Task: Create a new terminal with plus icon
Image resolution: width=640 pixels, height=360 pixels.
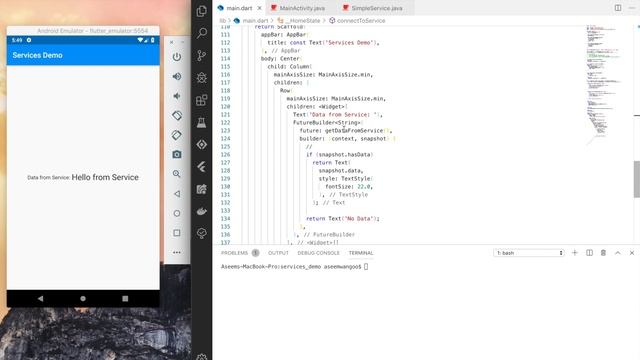Action: click(x=575, y=253)
